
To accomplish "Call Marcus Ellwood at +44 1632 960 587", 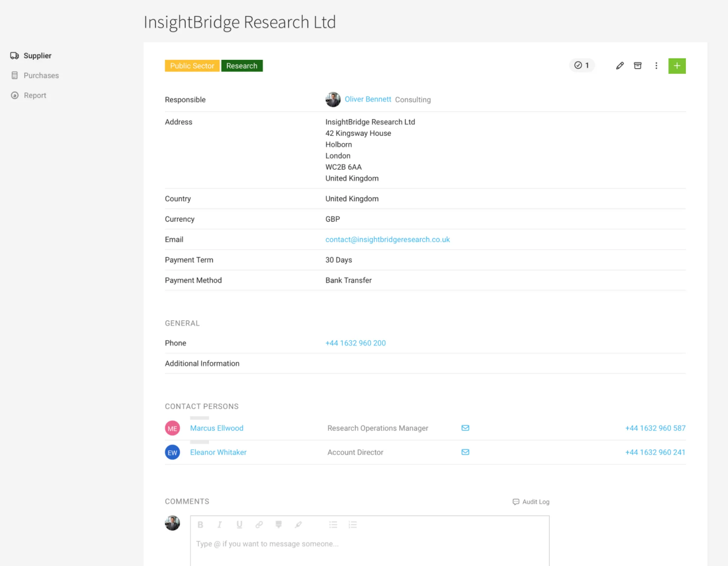I will tap(655, 428).
